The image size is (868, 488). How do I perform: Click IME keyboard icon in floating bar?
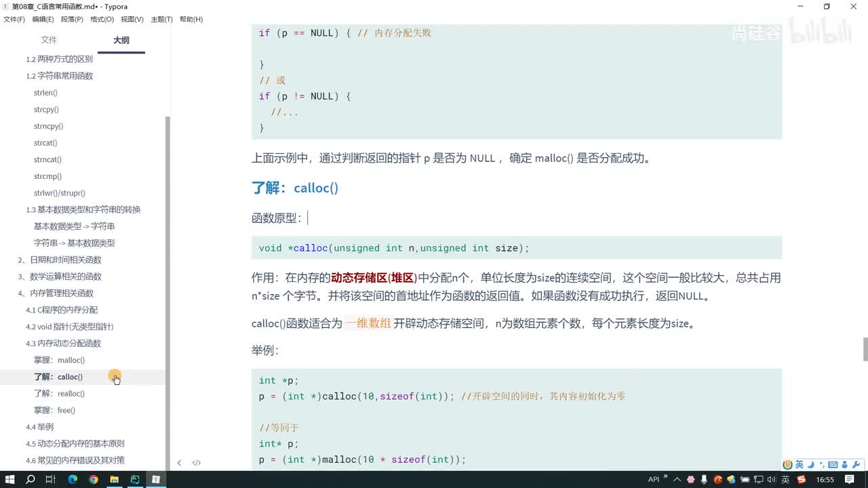pyautogui.click(x=832, y=464)
